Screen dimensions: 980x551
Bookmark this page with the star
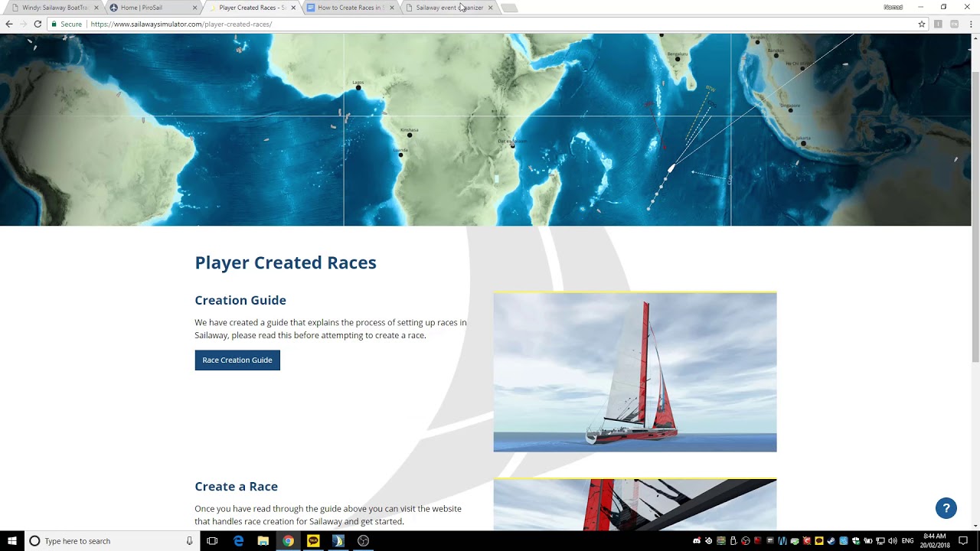coord(922,24)
